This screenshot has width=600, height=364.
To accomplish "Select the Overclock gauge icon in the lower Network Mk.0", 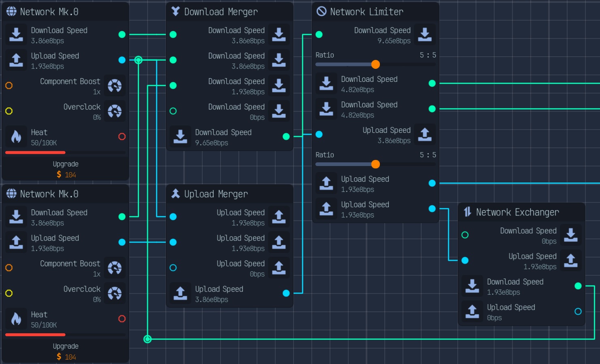I will (x=115, y=293).
